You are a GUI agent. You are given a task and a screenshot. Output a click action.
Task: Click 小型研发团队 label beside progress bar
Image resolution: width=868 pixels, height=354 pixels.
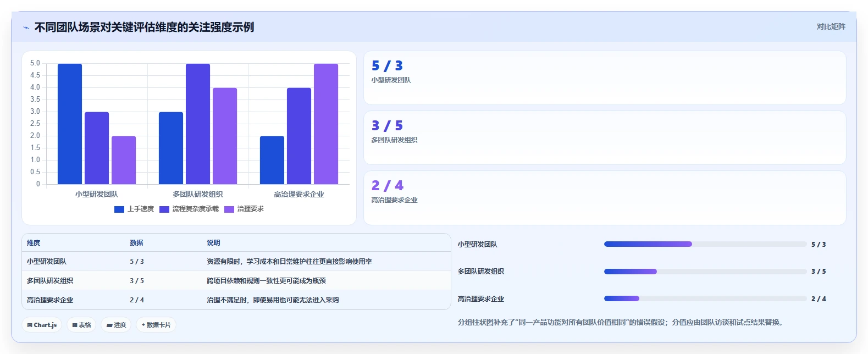[x=478, y=245]
